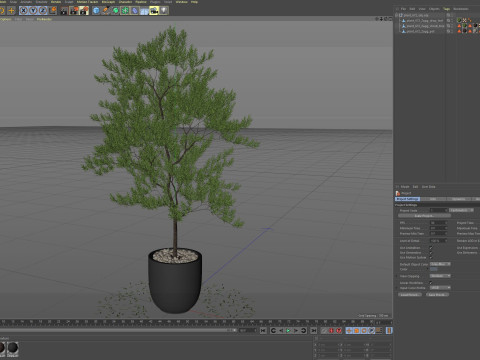The image size is (480, 360).
Task: Switch to the Dynamics tab
Action: point(459,199)
